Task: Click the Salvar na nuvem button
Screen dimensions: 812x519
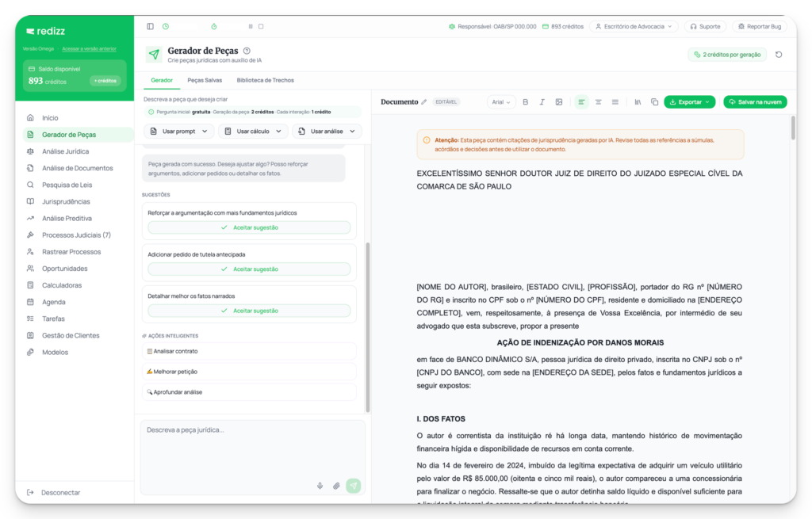Action: coord(755,102)
